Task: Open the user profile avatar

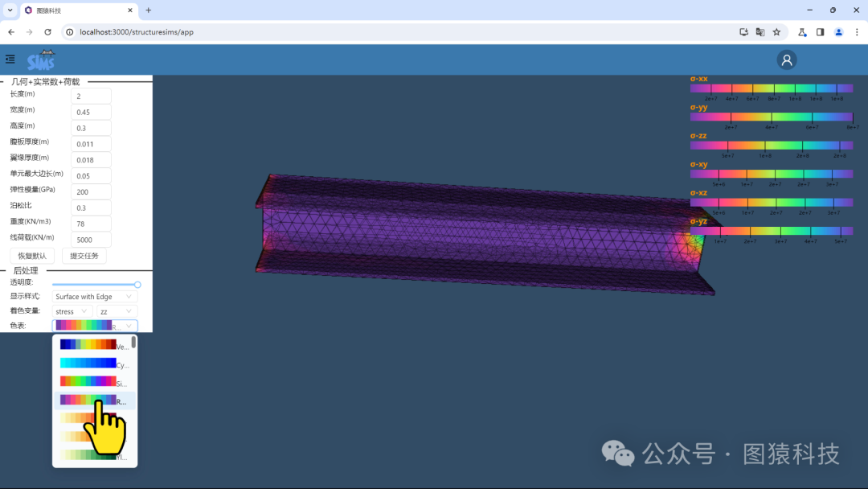Action: coord(787,60)
